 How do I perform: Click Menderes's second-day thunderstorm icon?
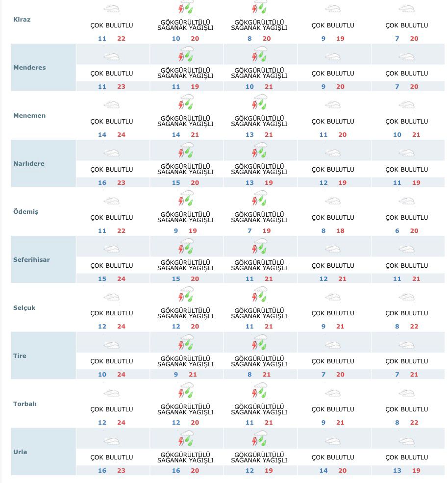185,55
